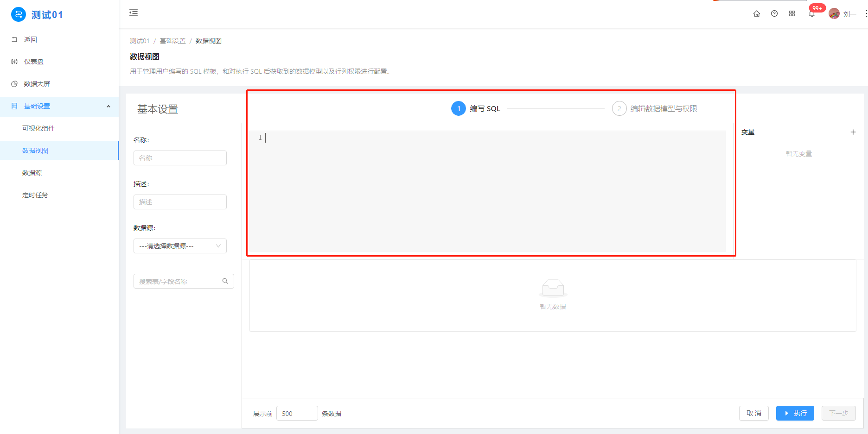Click the 500 row limit input
The width and height of the screenshot is (868, 434).
pyautogui.click(x=297, y=413)
